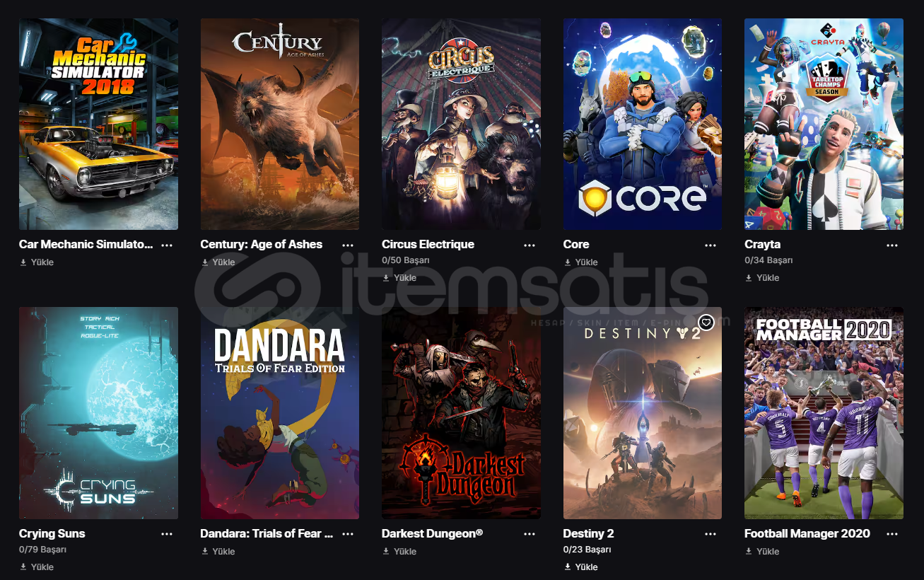Click Yükle under Century: Age of Ashes
The width and height of the screenshot is (924, 580).
[218, 262]
